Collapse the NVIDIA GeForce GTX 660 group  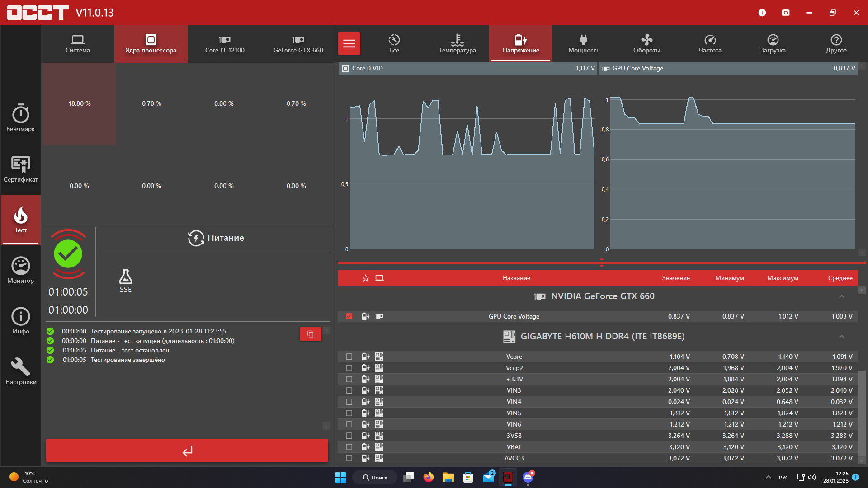[x=841, y=296]
